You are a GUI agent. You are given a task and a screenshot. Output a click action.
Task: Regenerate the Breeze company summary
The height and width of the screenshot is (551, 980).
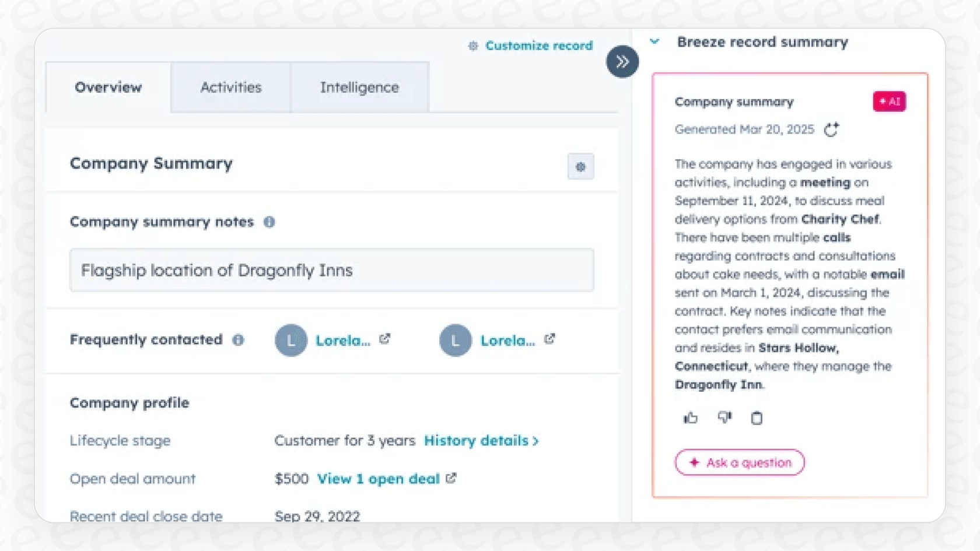click(831, 129)
